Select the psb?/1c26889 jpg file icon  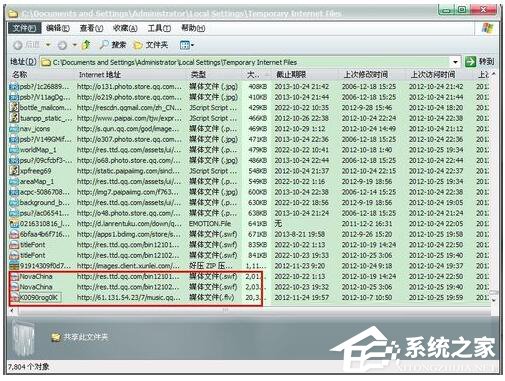click(x=14, y=87)
